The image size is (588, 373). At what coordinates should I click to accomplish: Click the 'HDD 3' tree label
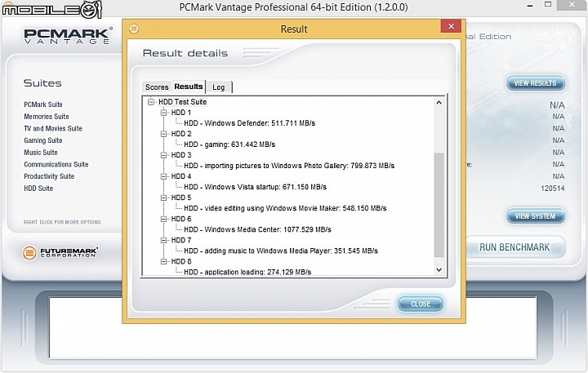click(x=181, y=155)
